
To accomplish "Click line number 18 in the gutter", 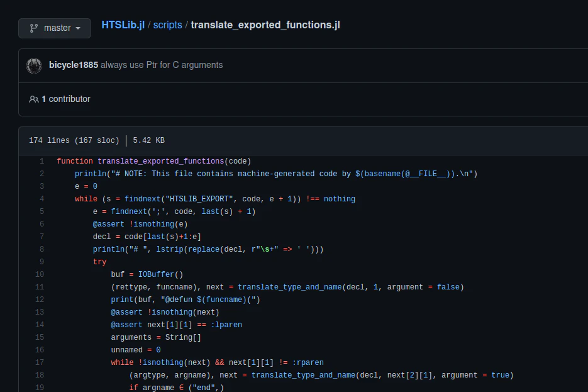I will tap(40, 375).
